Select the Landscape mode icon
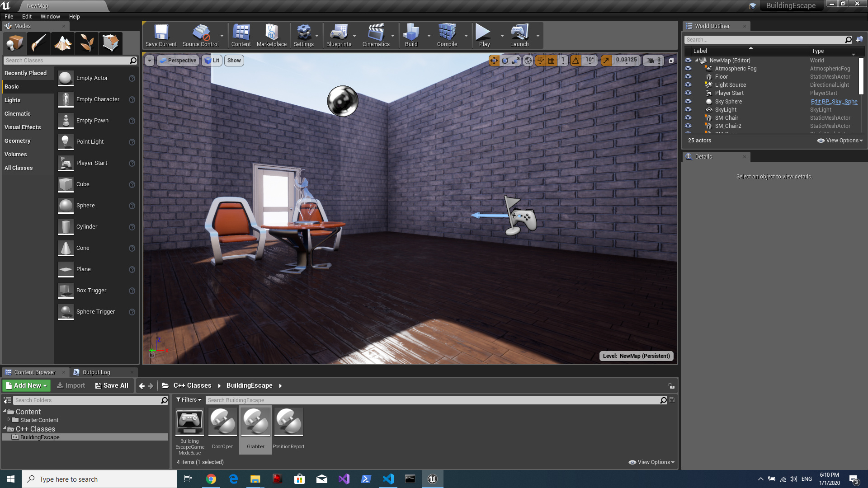This screenshot has width=868, height=488. click(62, 43)
